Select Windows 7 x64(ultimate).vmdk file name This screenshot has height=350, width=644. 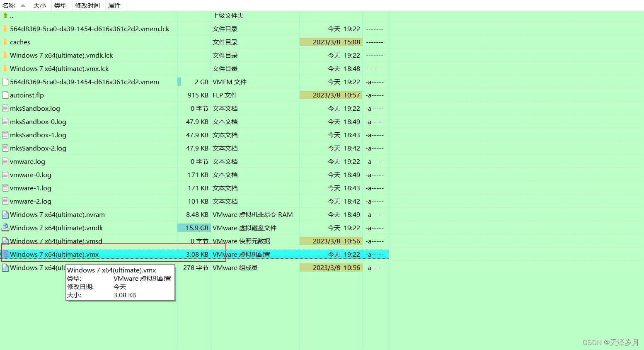point(56,228)
